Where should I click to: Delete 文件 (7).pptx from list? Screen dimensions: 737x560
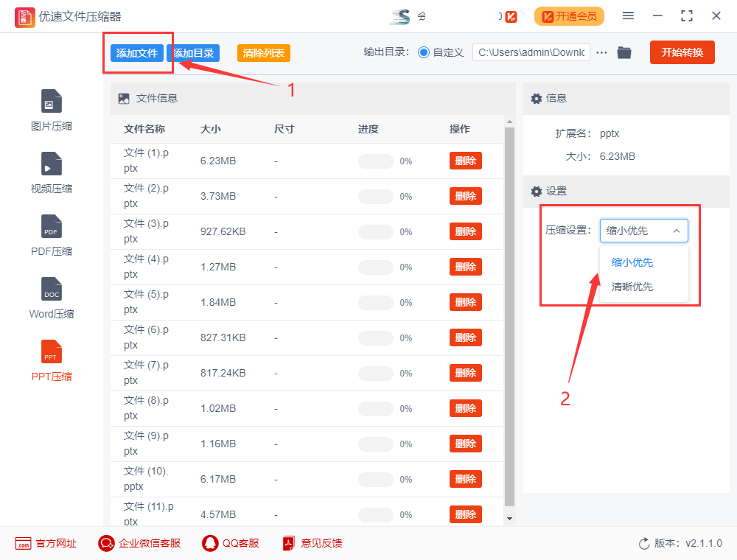click(465, 373)
